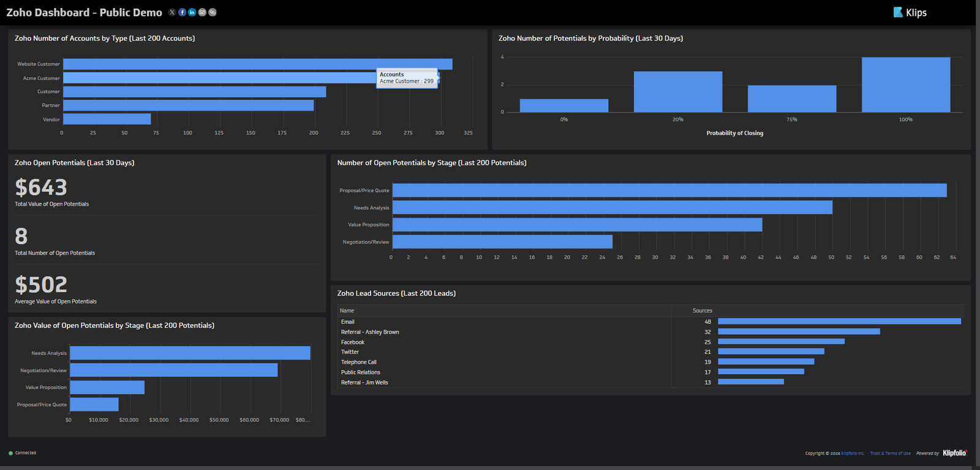Click the Zoho Lead Sources panel title

(x=396, y=294)
